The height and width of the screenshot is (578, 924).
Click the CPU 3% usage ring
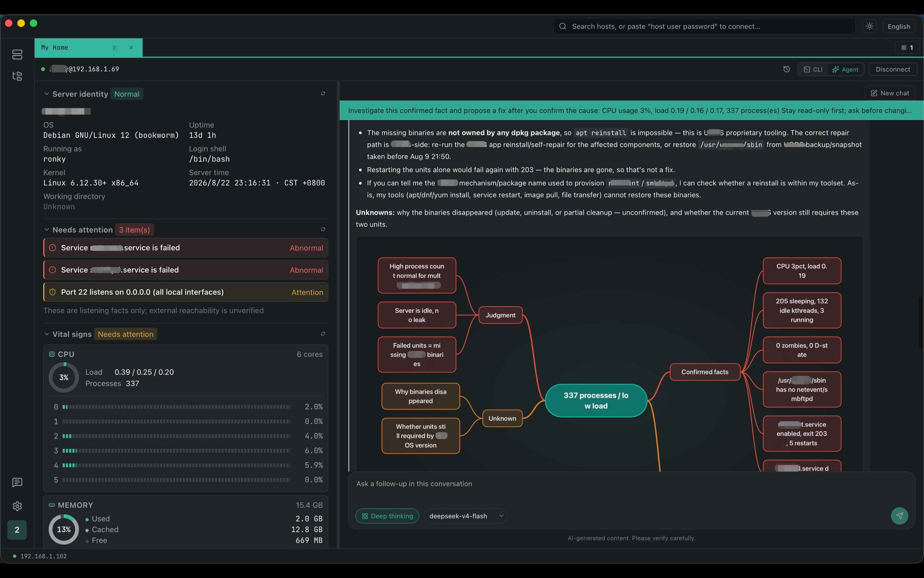[x=64, y=378]
